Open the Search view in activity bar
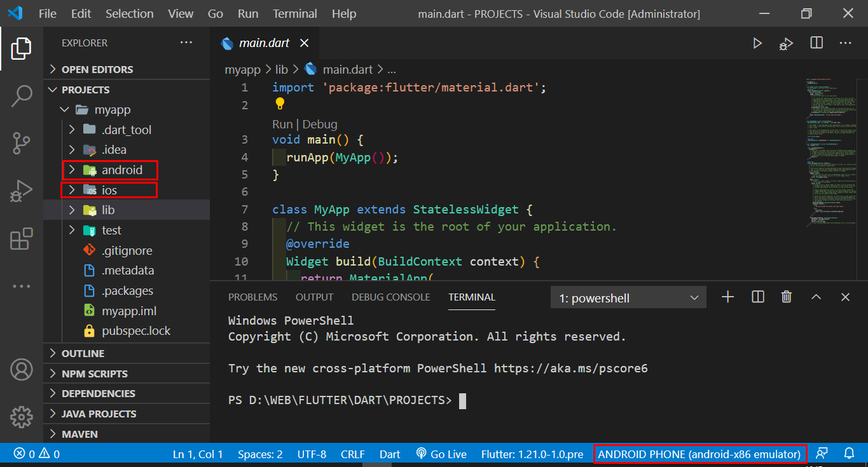The width and height of the screenshot is (868, 467). pyautogui.click(x=22, y=96)
